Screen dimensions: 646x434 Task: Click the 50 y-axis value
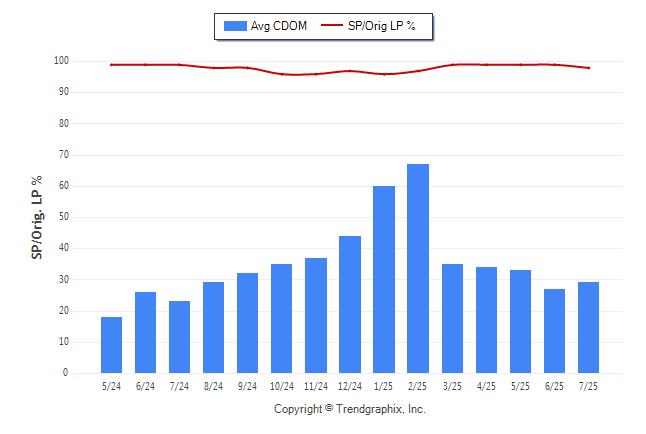64,217
